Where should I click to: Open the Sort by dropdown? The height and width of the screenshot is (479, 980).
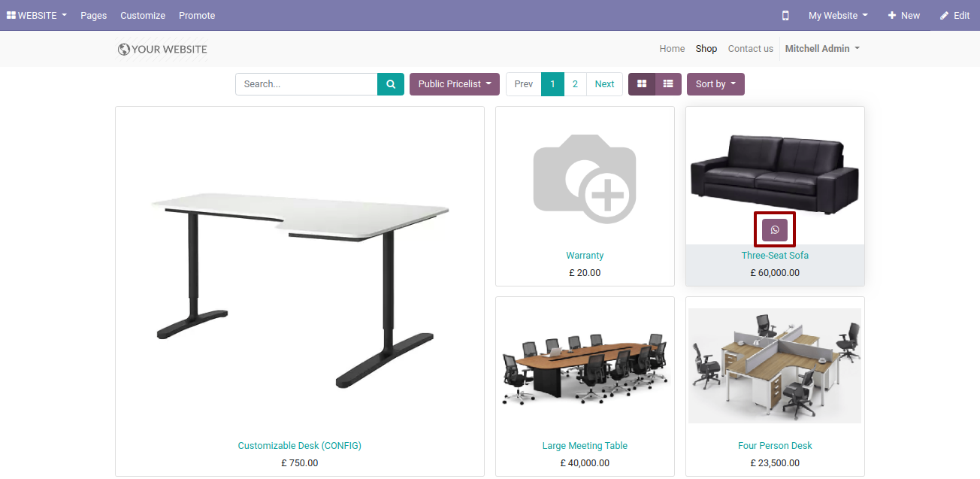coord(715,84)
